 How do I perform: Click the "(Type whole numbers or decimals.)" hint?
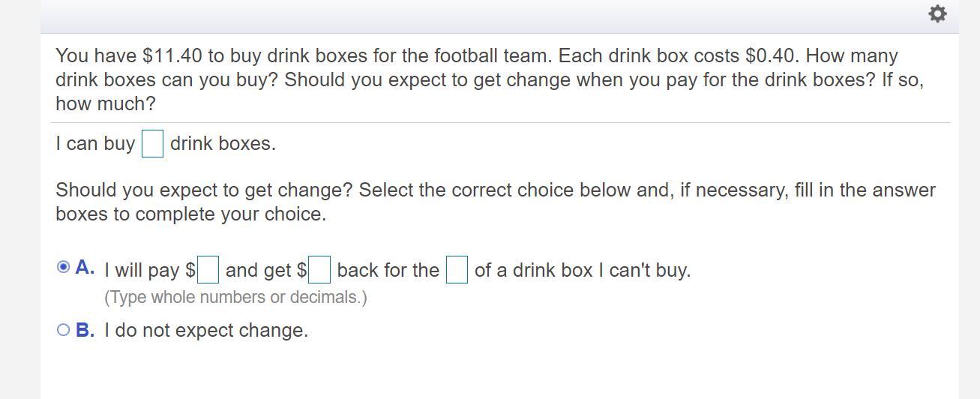[235, 298]
